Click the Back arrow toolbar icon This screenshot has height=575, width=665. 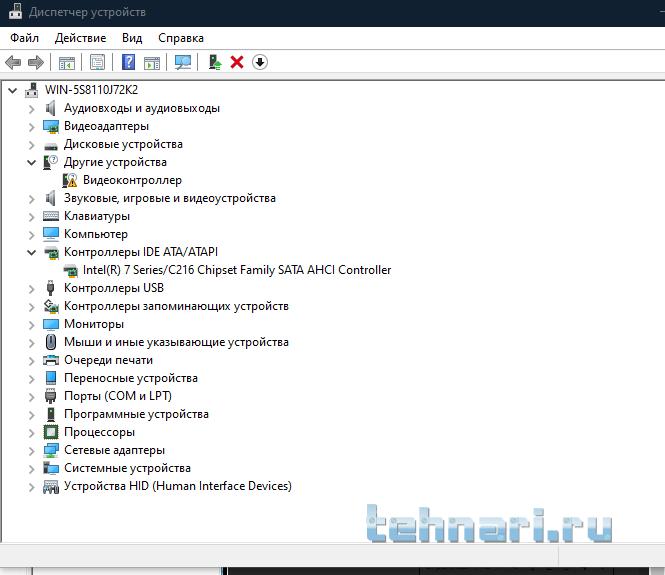pos(13,63)
